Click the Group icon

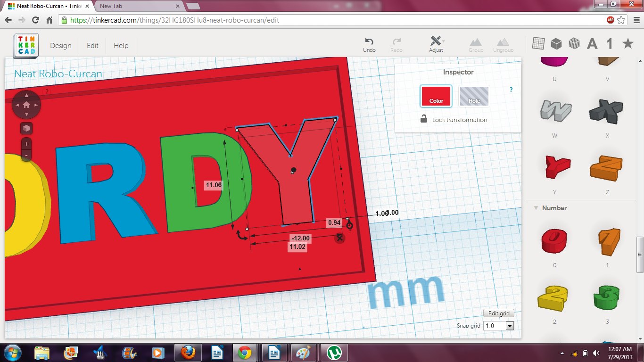pyautogui.click(x=476, y=42)
